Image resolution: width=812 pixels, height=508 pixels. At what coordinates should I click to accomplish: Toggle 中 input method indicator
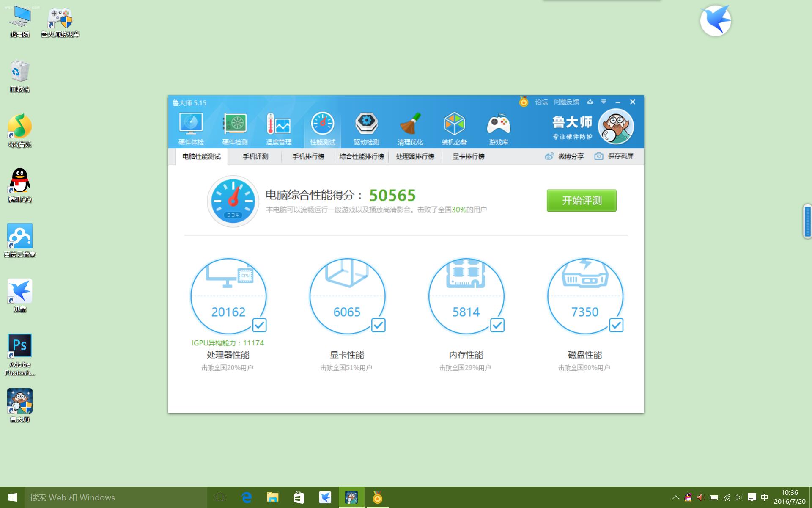point(764,497)
